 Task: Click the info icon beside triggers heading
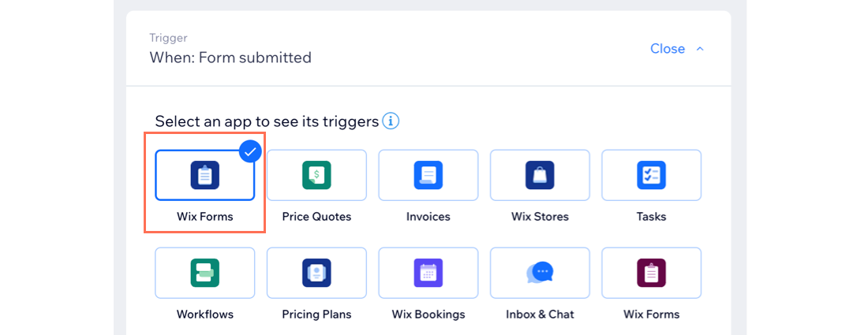click(391, 121)
